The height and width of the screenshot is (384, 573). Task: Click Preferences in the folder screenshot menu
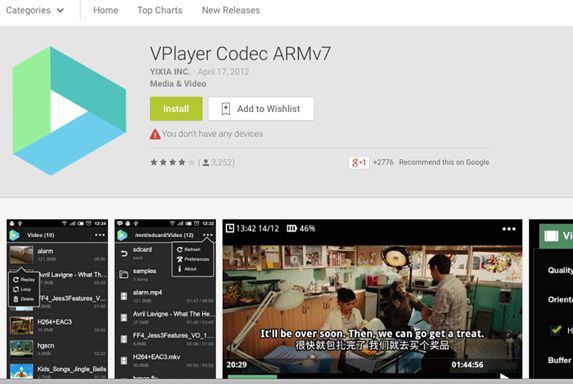pyautogui.click(x=193, y=259)
